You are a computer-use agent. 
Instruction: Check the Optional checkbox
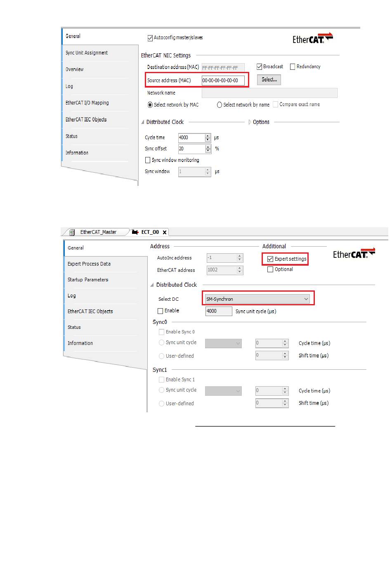click(270, 269)
